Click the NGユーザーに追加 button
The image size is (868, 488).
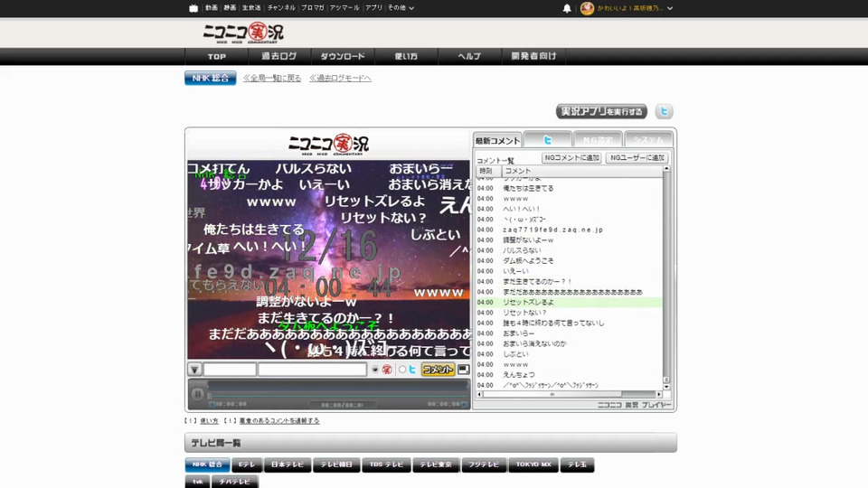(x=637, y=158)
